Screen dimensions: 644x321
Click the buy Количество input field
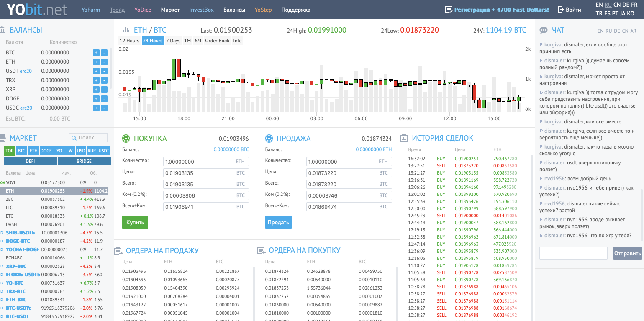[x=206, y=162]
